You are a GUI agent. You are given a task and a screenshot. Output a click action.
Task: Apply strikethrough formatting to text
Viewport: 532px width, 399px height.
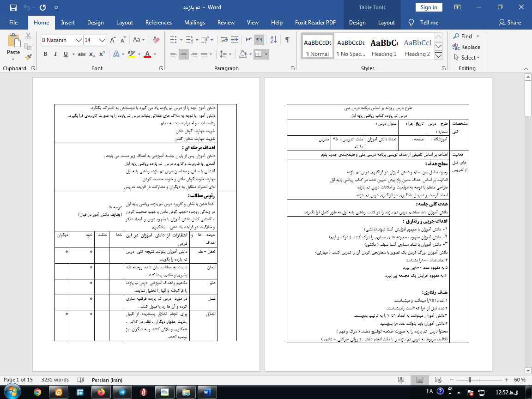82,54
